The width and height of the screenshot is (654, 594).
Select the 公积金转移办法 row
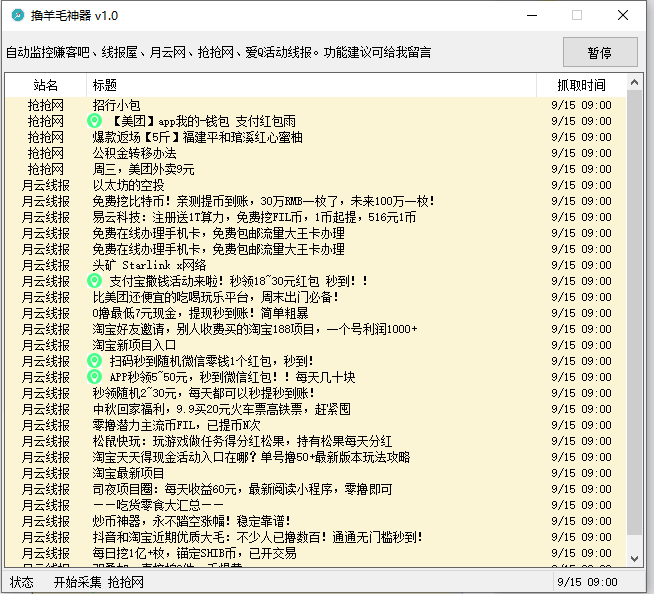(x=134, y=153)
